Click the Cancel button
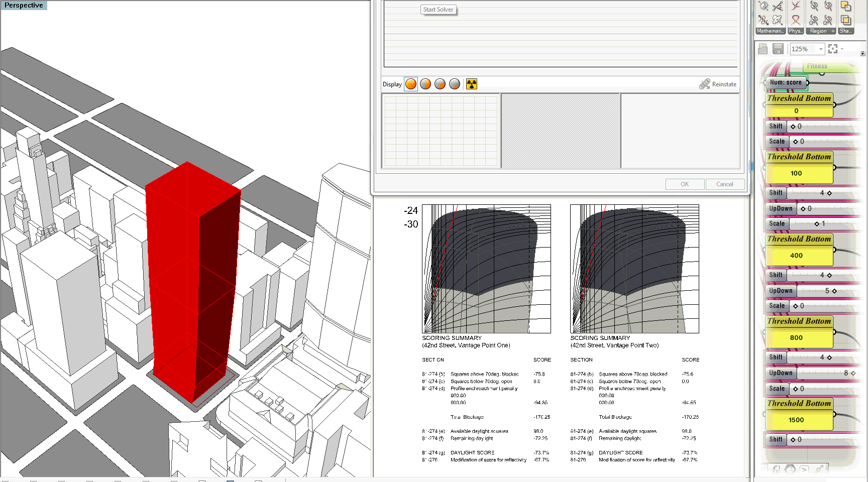 725,184
